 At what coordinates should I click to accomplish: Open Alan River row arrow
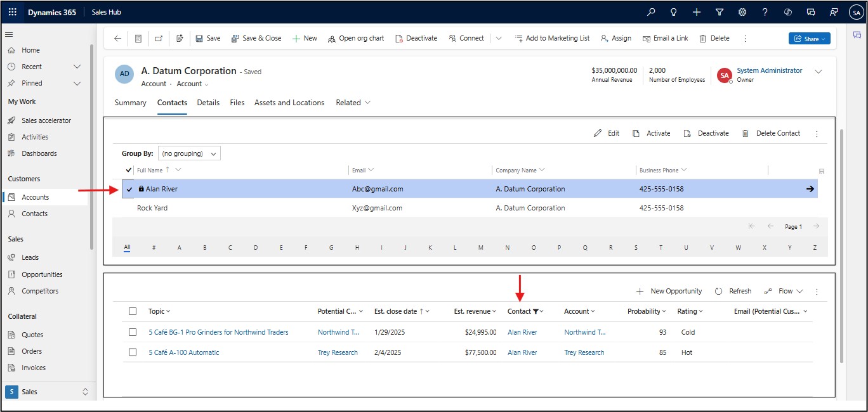[x=810, y=189]
